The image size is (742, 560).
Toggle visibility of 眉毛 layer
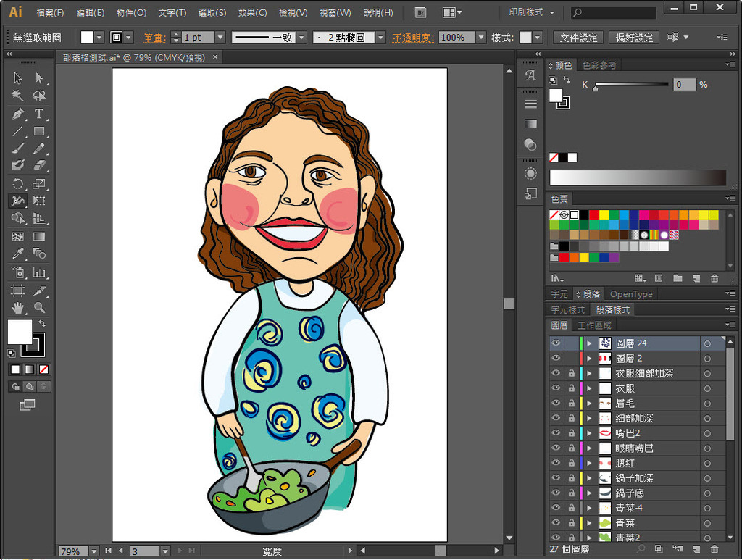click(x=556, y=404)
